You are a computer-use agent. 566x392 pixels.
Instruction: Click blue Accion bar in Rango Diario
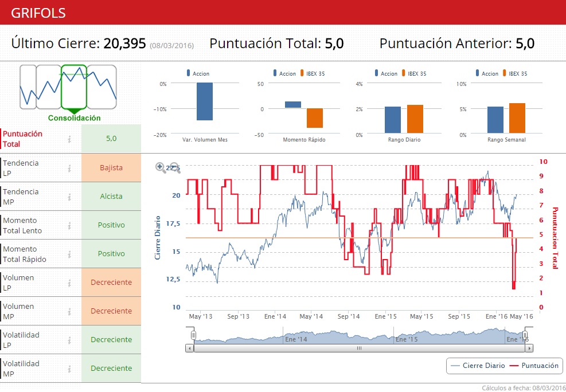[393, 120]
